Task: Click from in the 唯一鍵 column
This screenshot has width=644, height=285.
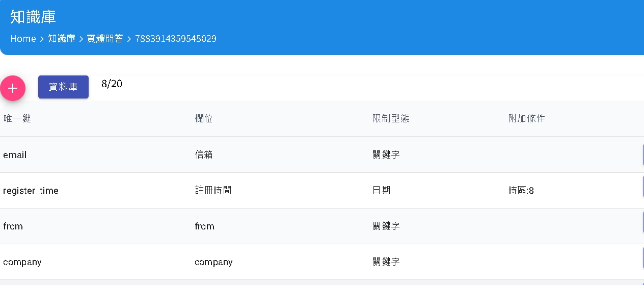Action: [13, 226]
